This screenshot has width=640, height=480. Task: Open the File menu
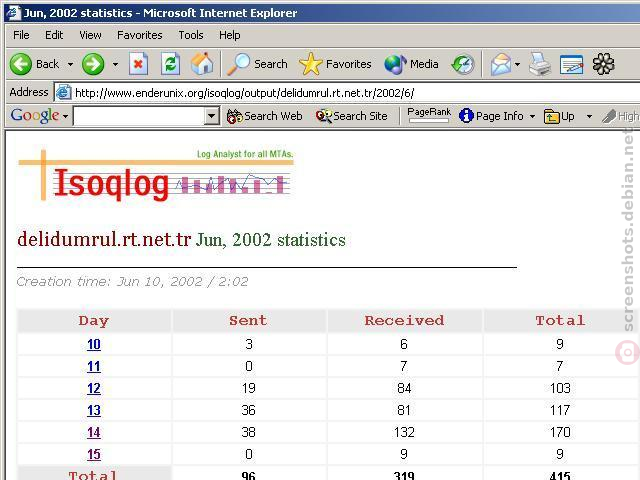pyautogui.click(x=21, y=35)
